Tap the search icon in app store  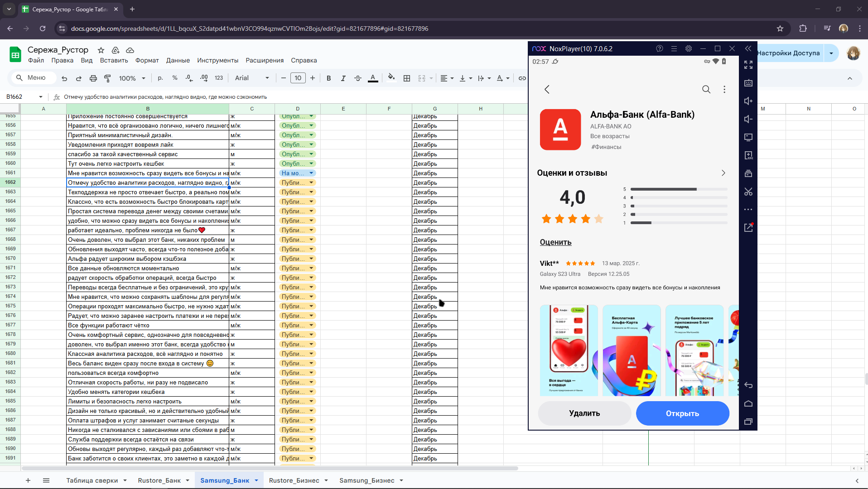pyautogui.click(x=706, y=89)
